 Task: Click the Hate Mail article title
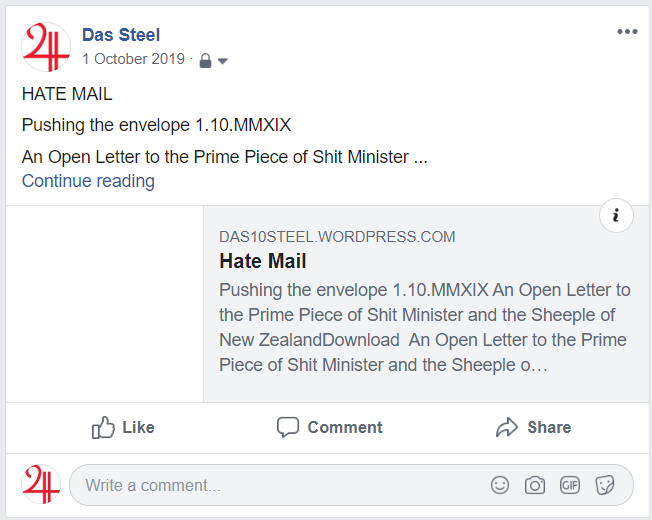point(263,261)
